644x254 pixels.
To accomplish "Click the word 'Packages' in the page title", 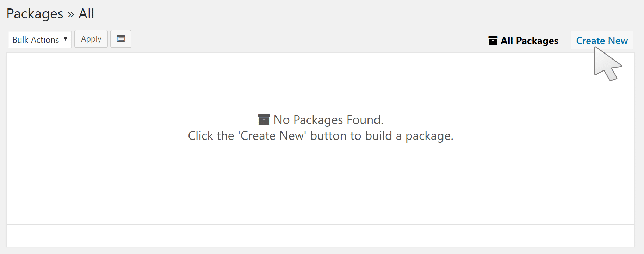I will pos(35,14).
